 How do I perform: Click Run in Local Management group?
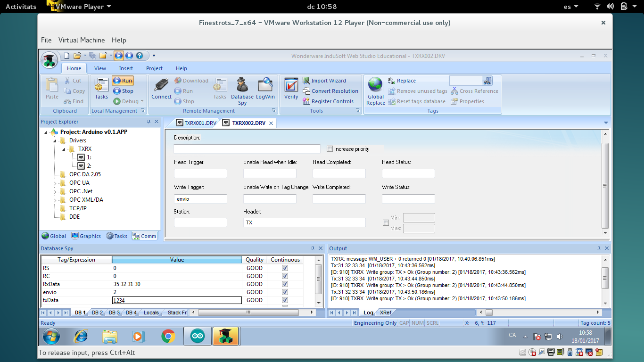(x=123, y=81)
